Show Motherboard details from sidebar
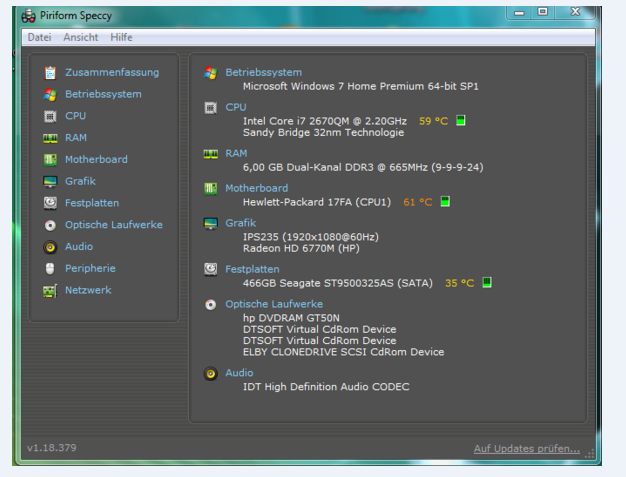 coord(96,159)
